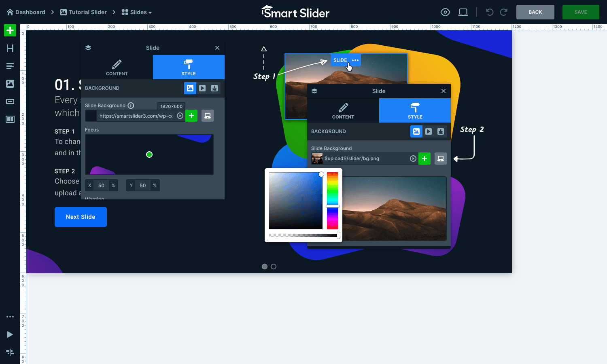Image resolution: width=607 pixels, height=364 pixels.
Task: Select the Text layer tool in the left sidebar
Action: [10, 66]
